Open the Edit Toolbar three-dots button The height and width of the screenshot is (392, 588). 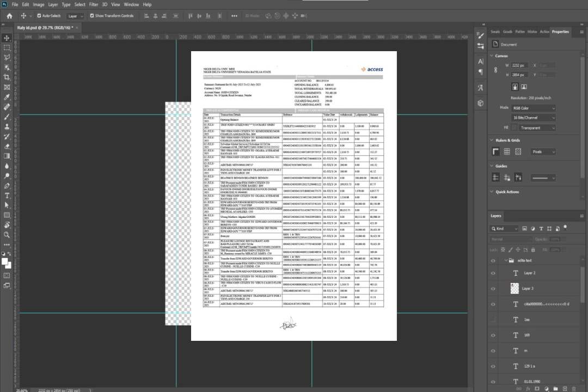click(x=7, y=244)
